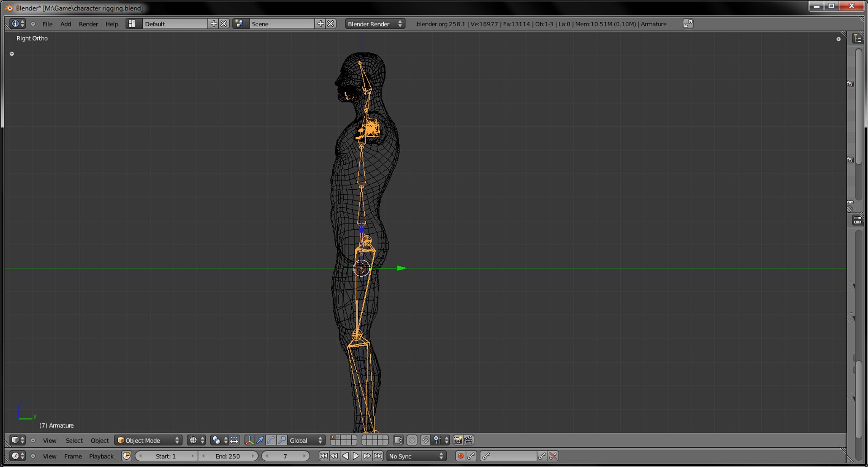Click the Start: 1 frame field
The height and width of the screenshot is (467, 868).
166,456
